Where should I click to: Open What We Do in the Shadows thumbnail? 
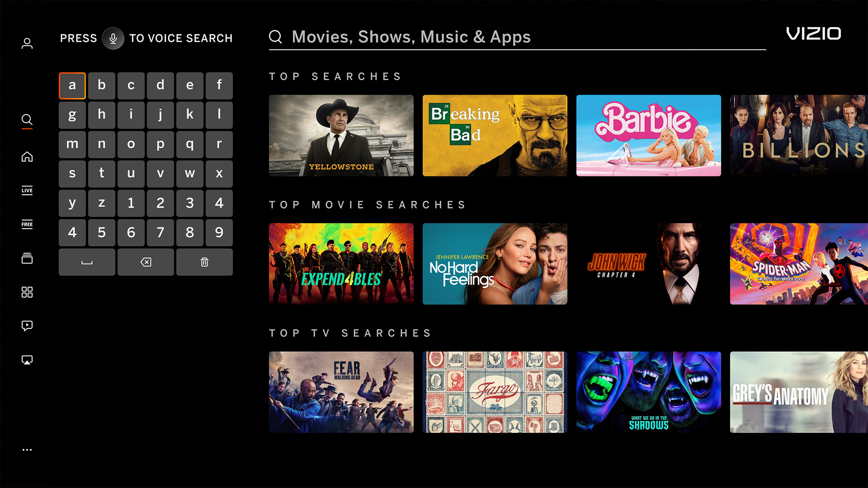[x=648, y=391]
